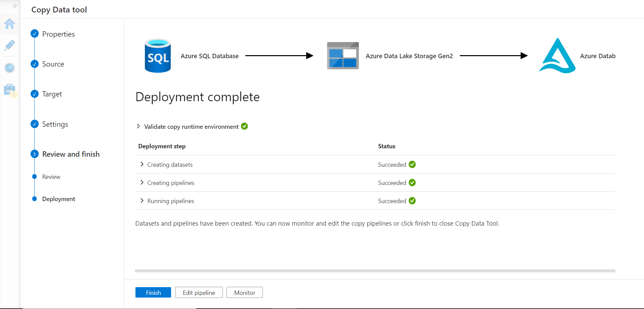
Task: Select the Author pencil icon
Action: click(10, 46)
